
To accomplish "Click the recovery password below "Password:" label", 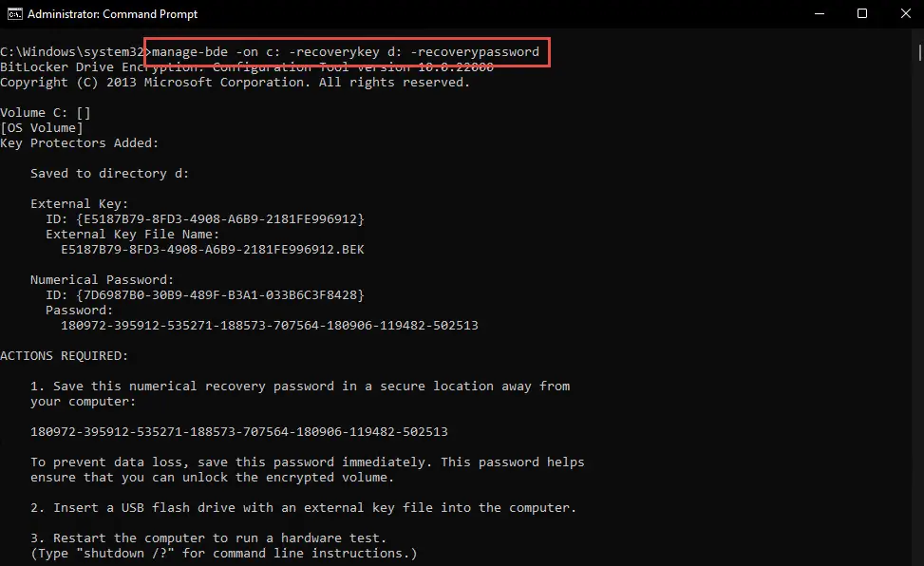I will 269,326.
